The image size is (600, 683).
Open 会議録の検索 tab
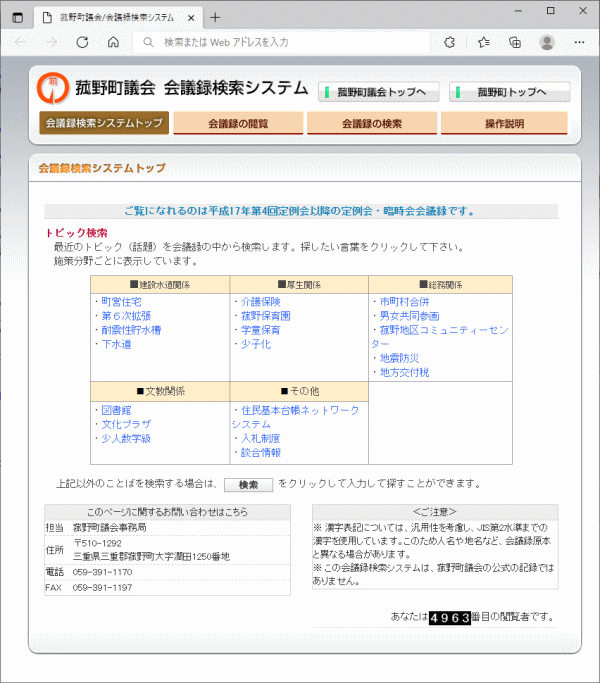click(372, 123)
